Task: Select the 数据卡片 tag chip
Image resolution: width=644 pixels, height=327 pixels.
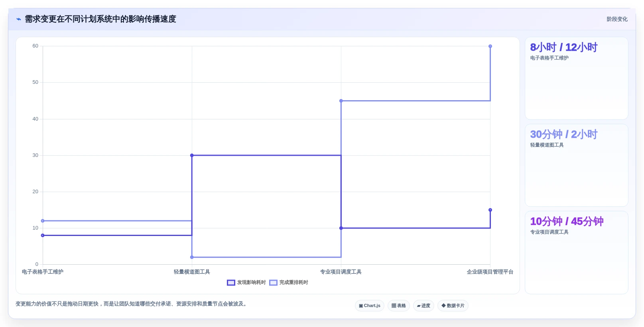Action: point(453,306)
